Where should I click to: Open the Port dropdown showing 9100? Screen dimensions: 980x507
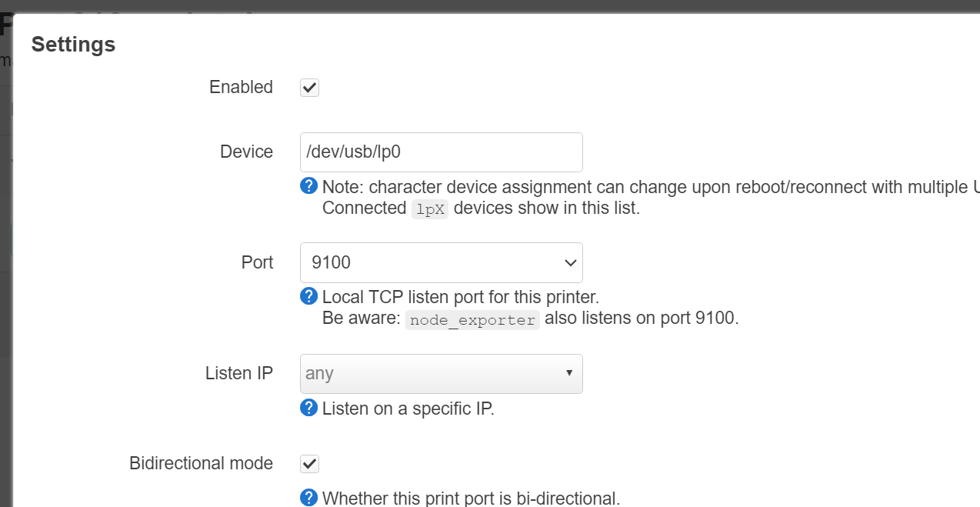tap(441, 263)
